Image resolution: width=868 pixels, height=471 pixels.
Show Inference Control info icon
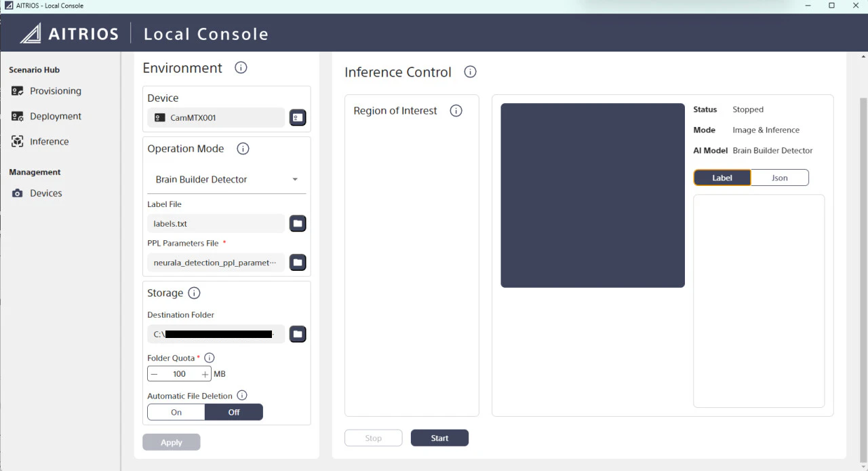tap(470, 72)
